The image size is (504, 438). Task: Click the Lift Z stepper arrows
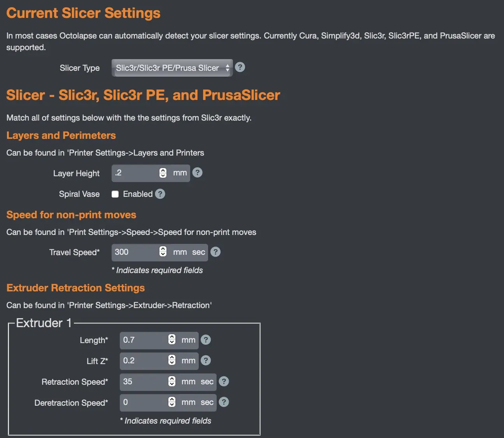click(x=172, y=360)
